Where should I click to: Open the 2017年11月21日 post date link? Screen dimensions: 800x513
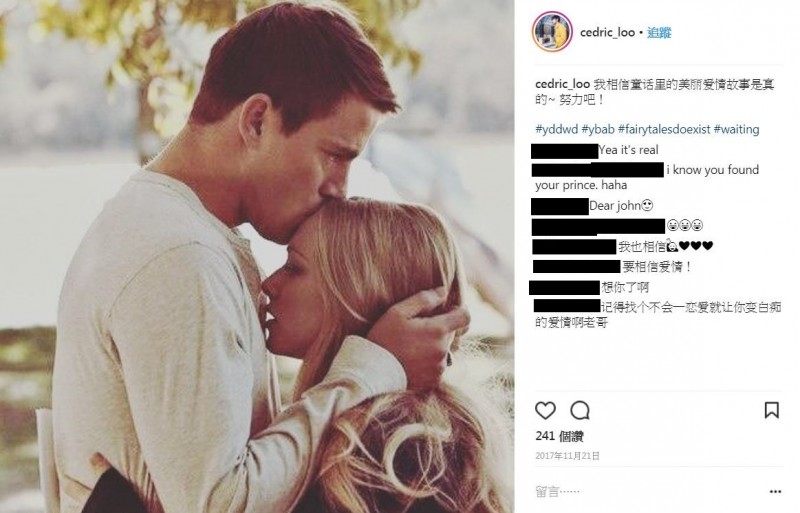[x=567, y=456]
